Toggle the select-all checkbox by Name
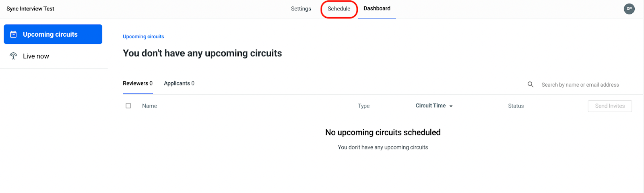 pyautogui.click(x=128, y=106)
